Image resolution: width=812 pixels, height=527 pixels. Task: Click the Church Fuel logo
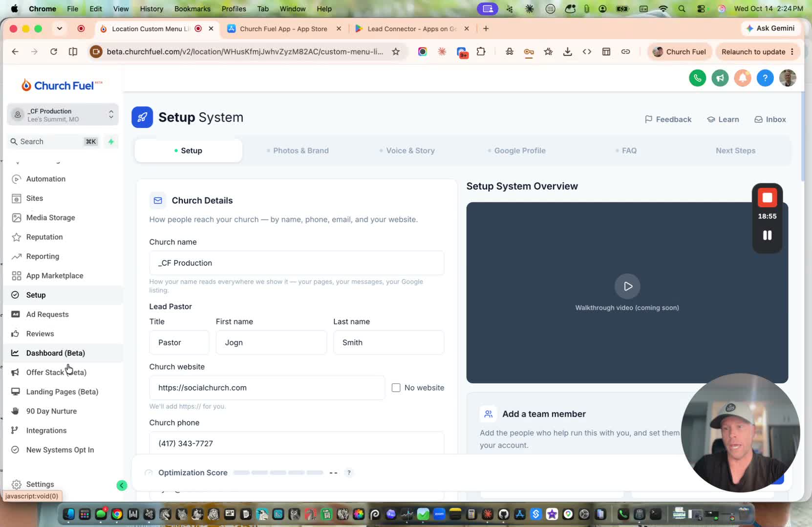62,86
